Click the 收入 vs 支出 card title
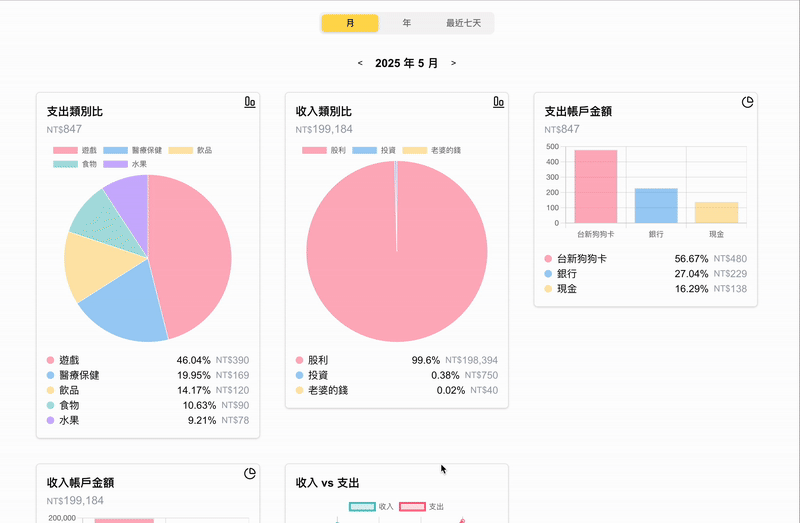This screenshot has height=523, width=800. [x=328, y=483]
